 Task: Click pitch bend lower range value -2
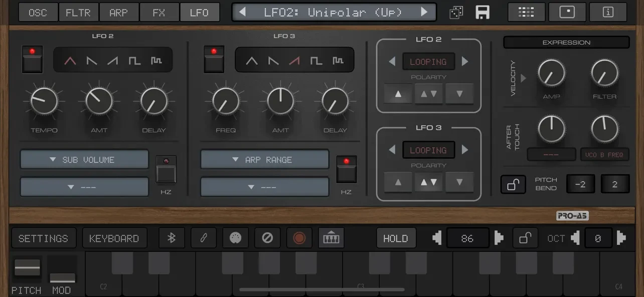[580, 184]
